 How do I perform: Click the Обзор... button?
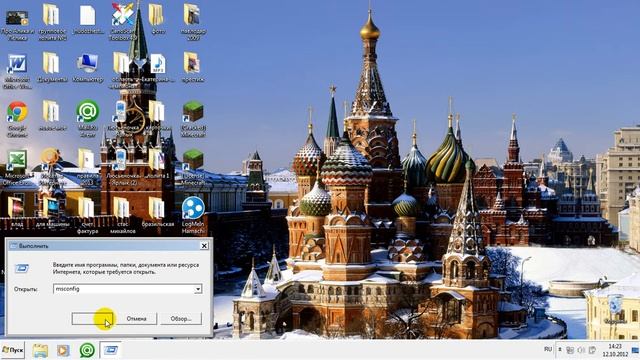[x=181, y=318]
